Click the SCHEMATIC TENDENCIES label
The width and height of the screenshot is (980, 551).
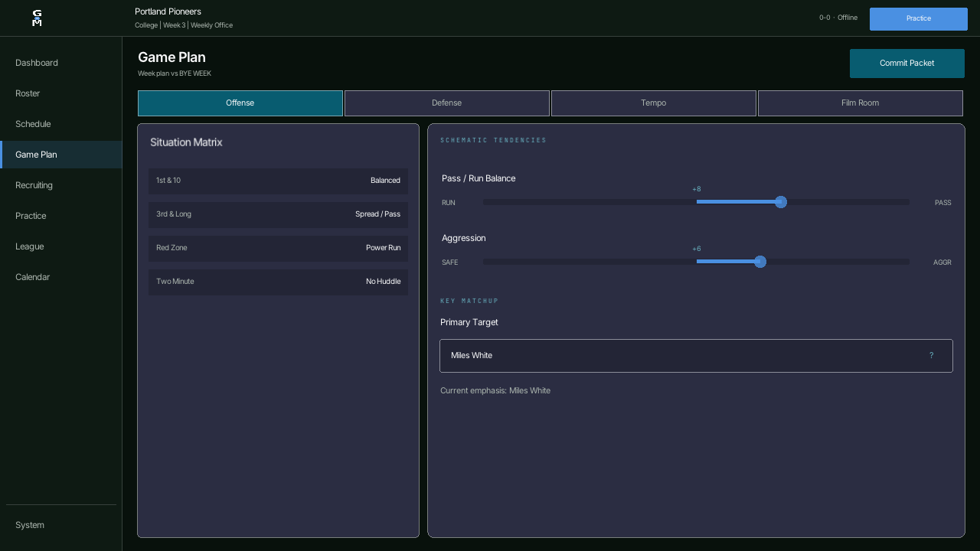tap(493, 140)
